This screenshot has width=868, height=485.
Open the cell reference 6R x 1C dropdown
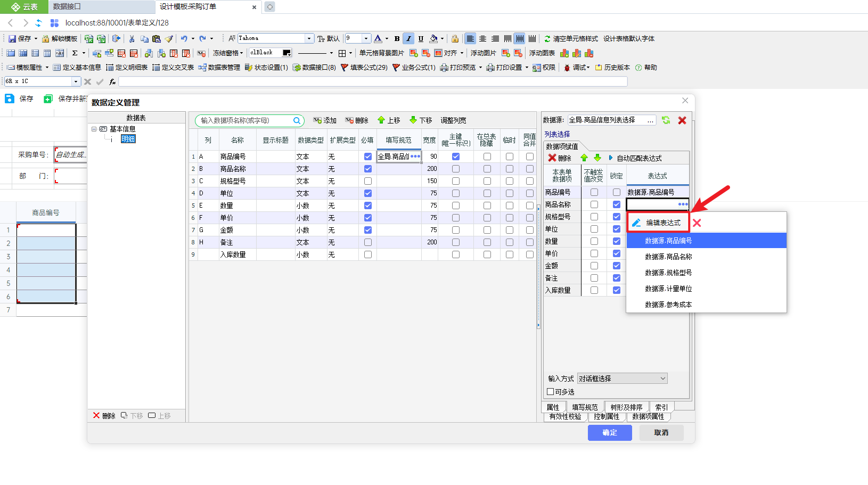pos(76,81)
